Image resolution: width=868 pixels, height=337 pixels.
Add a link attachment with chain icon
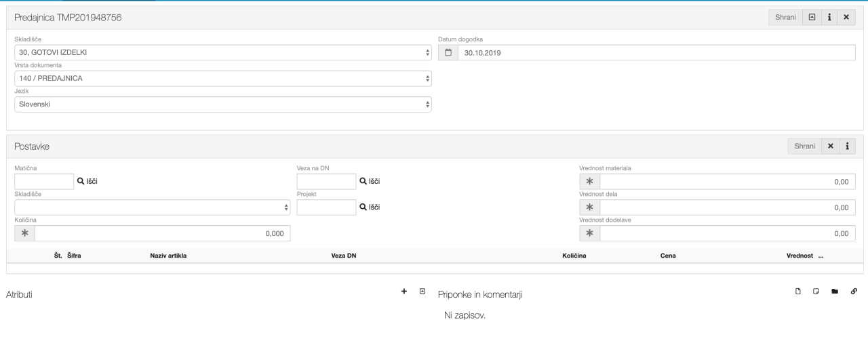[854, 292]
